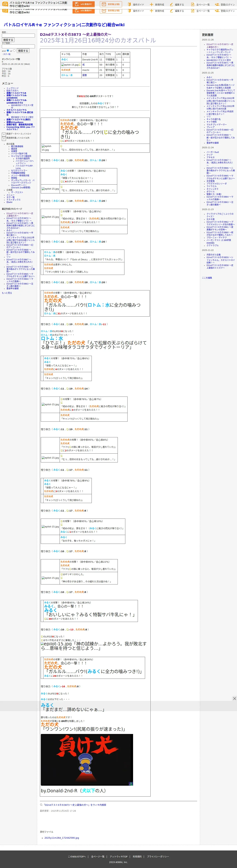Open 屋敷 author link in character table
Viewport: 237px width, 868px height.
[x=84, y=75]
